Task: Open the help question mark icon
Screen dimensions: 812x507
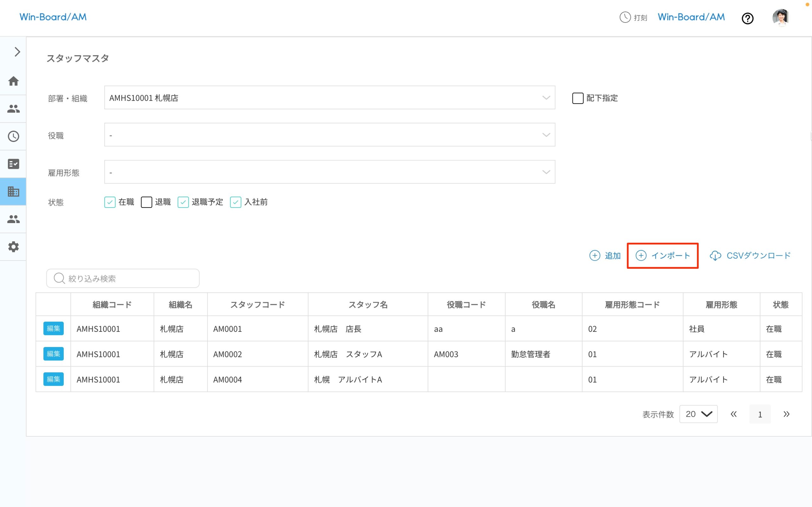Action: pos(748,18)
